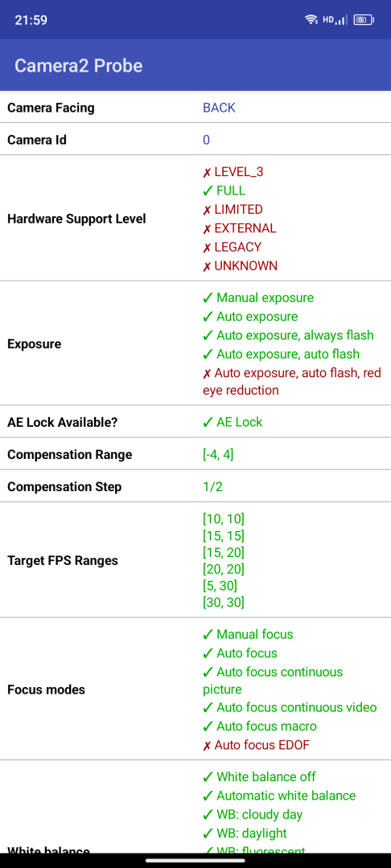391x868 pixels.
Task: Tap the checkmark beside Manual exposure
Action: [208, 298]
